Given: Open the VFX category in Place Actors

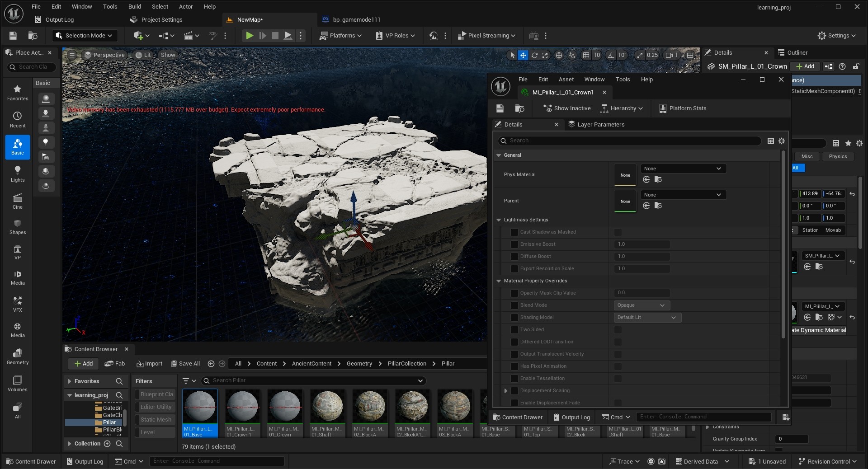Looking at the screenshot, I should tap(18, 304).
